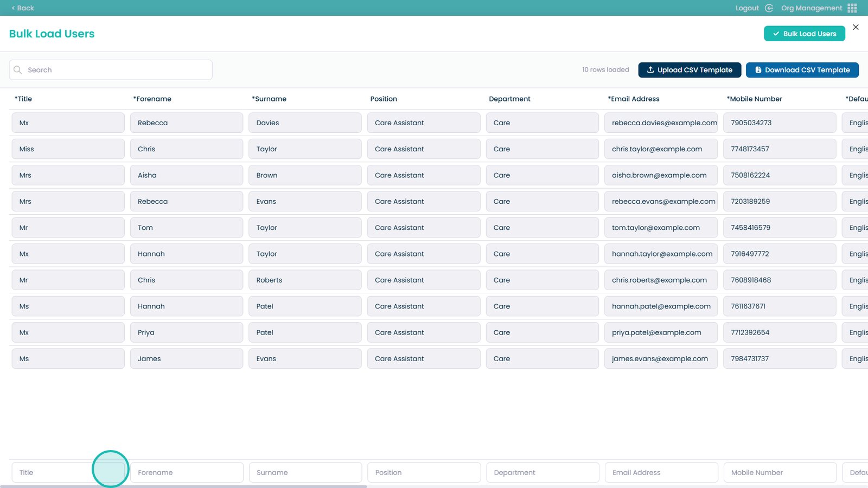Click the Forename column header
The width and height of the screenshot is (868, 488).
(x=154, y=99)
